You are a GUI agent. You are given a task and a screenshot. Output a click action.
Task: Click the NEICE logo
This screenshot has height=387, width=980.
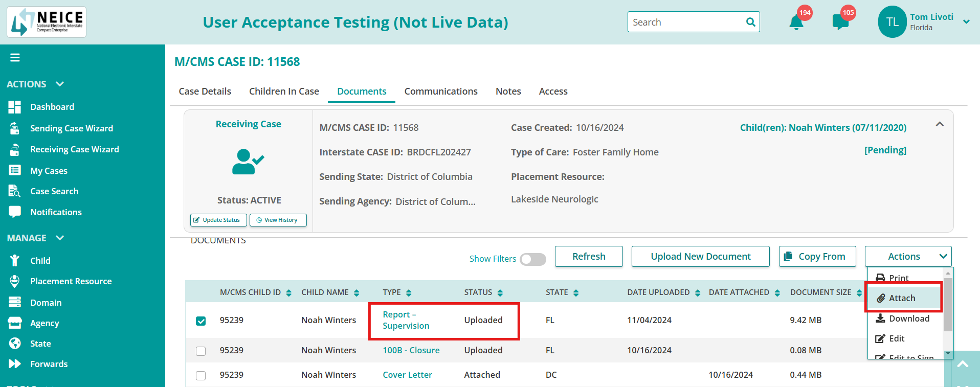click(x=47, y=22)
